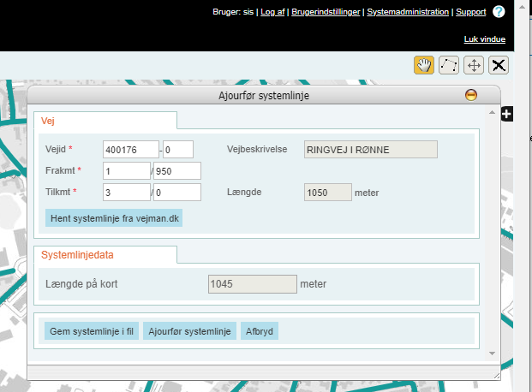This screenshot has height=392, width=532.
Task: Click the black X delete tool
Action: [x=499, y=65]
